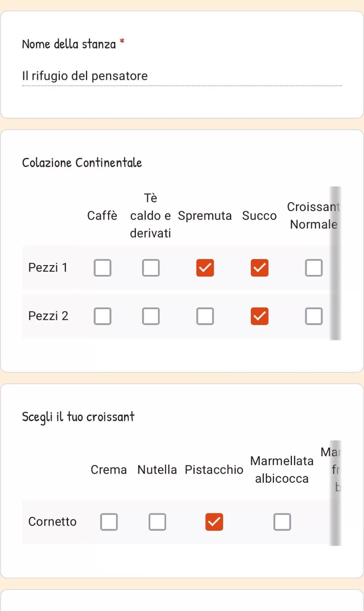Image resolution: width=364 pixels, height=611 pixels.
Task: Click the Scegli il tuo croissant heading
Action: (78, 417)
